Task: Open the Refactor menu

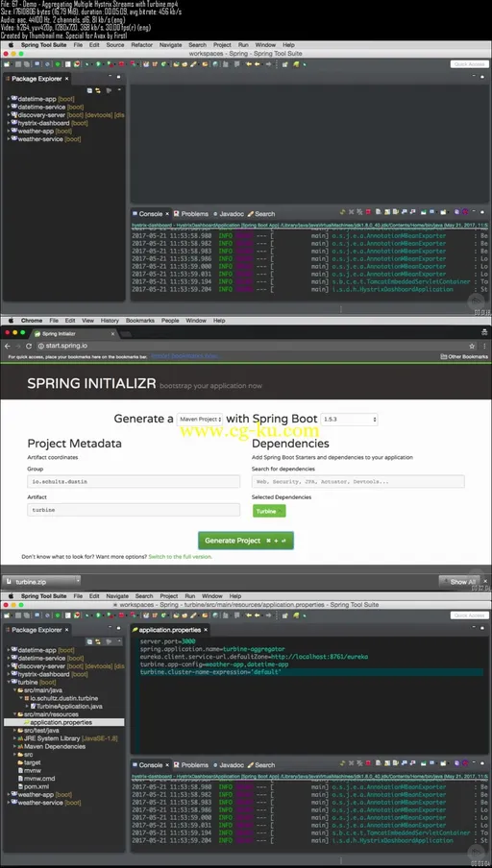Action: coord(142,45)
